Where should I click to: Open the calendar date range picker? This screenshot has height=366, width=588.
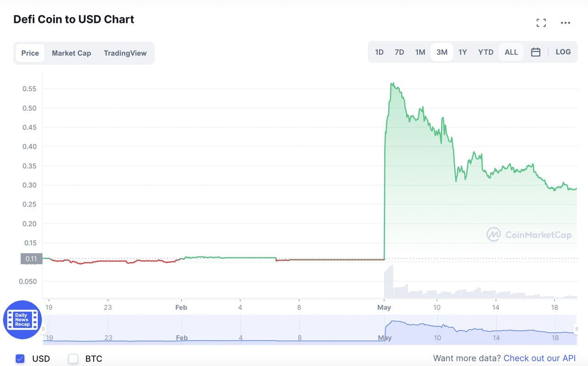tap(536, 52)
